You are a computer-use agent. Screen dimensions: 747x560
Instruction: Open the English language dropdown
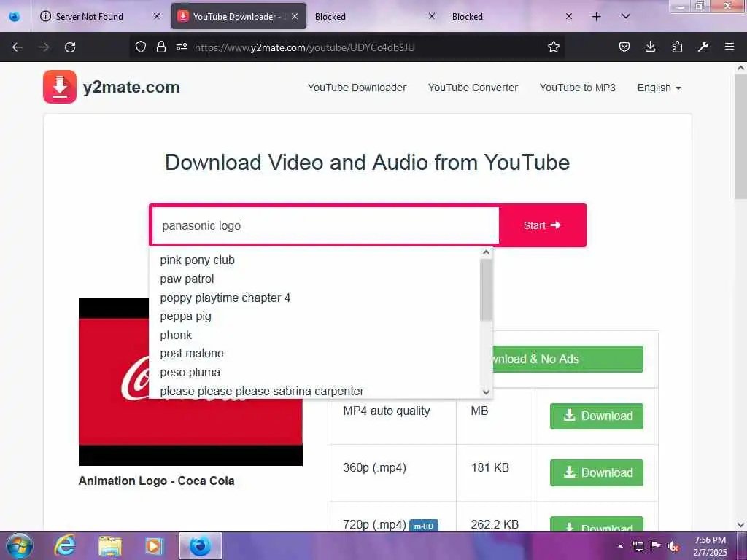click(x=659, y=87)
